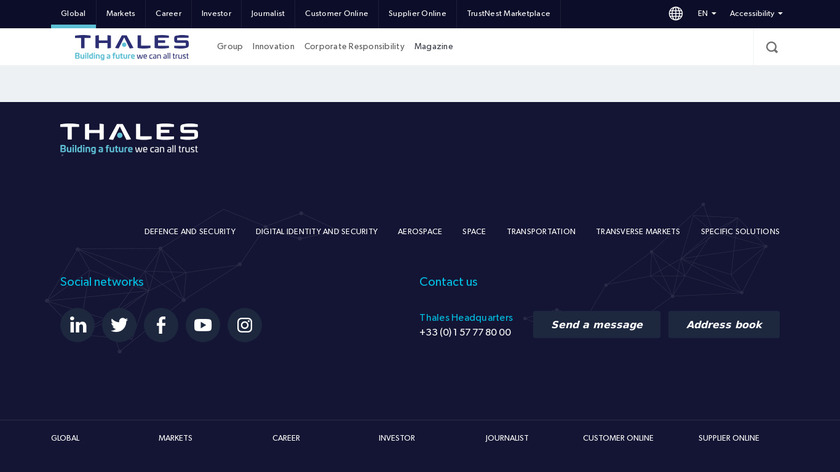840x472 pixels.
Task: Open the Accessibility dropdown menu
Action: pos(755,14)
